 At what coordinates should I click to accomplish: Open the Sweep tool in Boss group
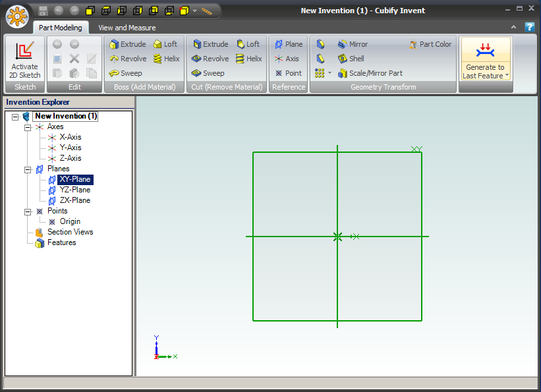(127, 73)
